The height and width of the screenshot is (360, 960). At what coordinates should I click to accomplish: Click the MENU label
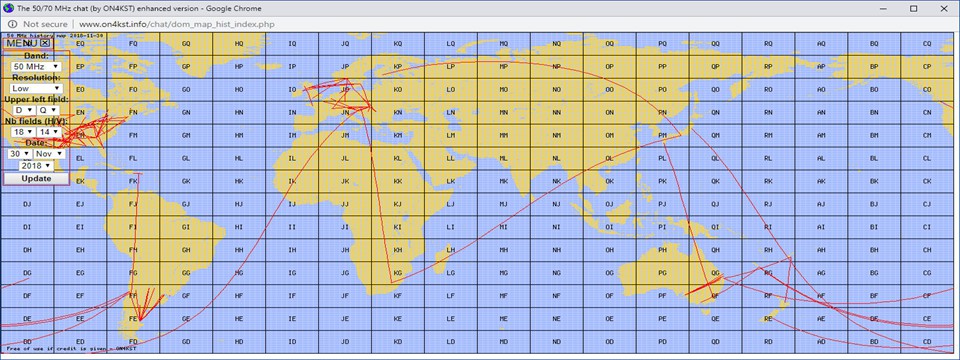[x=22, y=43]
